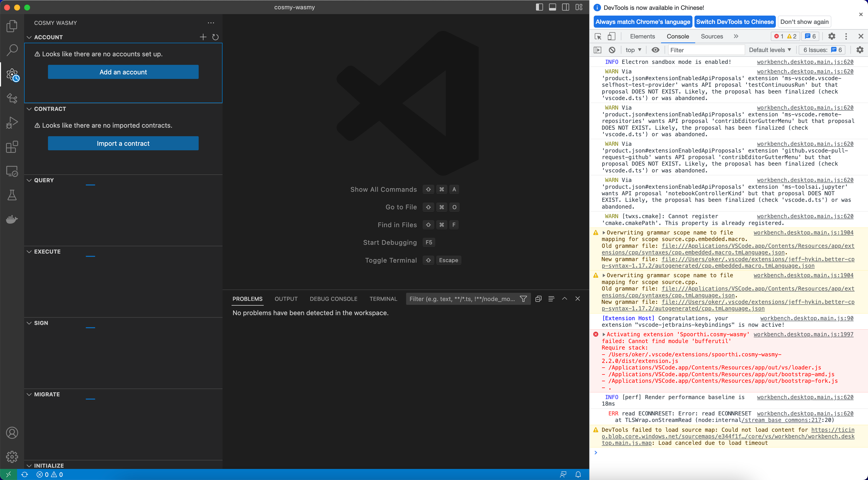The image size is (868, 480).
Task: Toggle the primary side bar visibility
Action: (539, 7)
